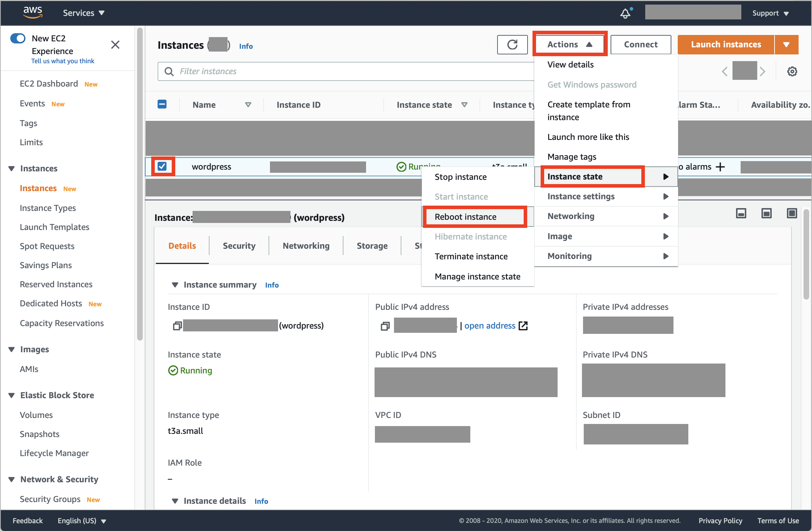Click the Feedback footer link
This screenshot has width=812, height=531.
pos(28,521)
